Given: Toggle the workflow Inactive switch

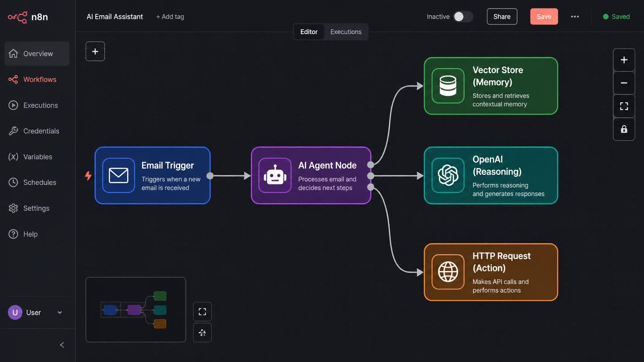Looking at the screenshot, I should [463, 17].
